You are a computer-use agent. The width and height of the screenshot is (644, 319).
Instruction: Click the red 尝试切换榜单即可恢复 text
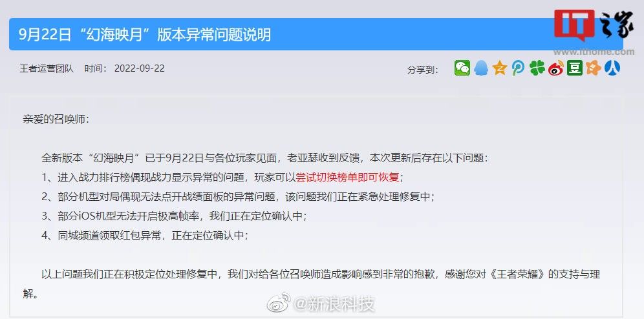(347, 177)
